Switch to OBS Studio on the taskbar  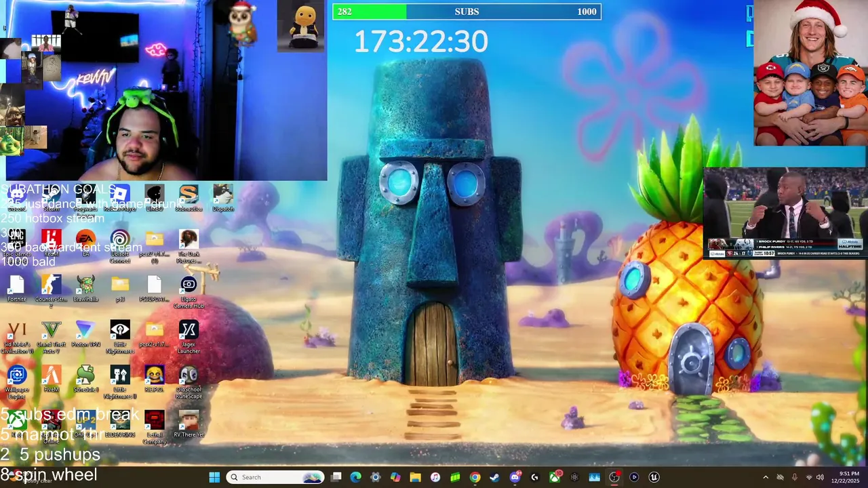614,477
